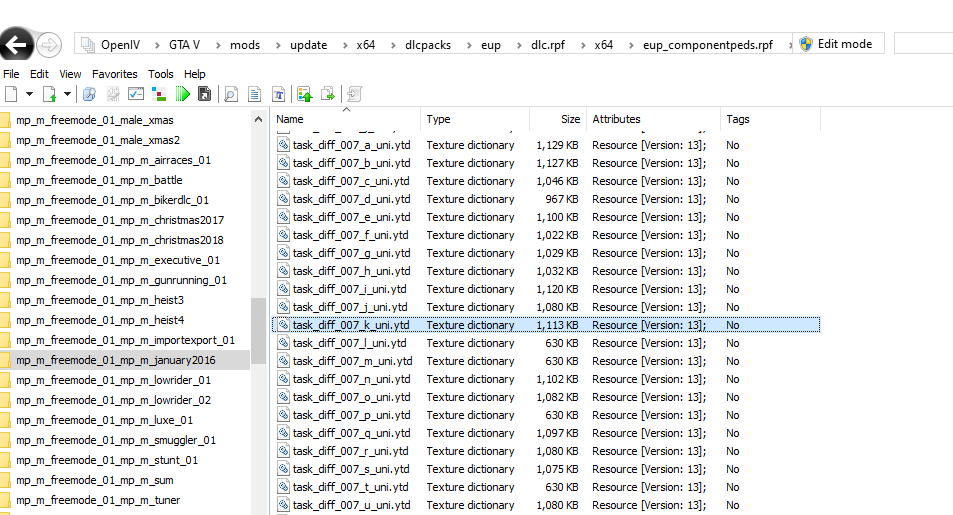This screenshot has width=953, height=515.
Task: Click file icon of task_diff_007_a_uni.ytd
Action: (x=283, y=145)
